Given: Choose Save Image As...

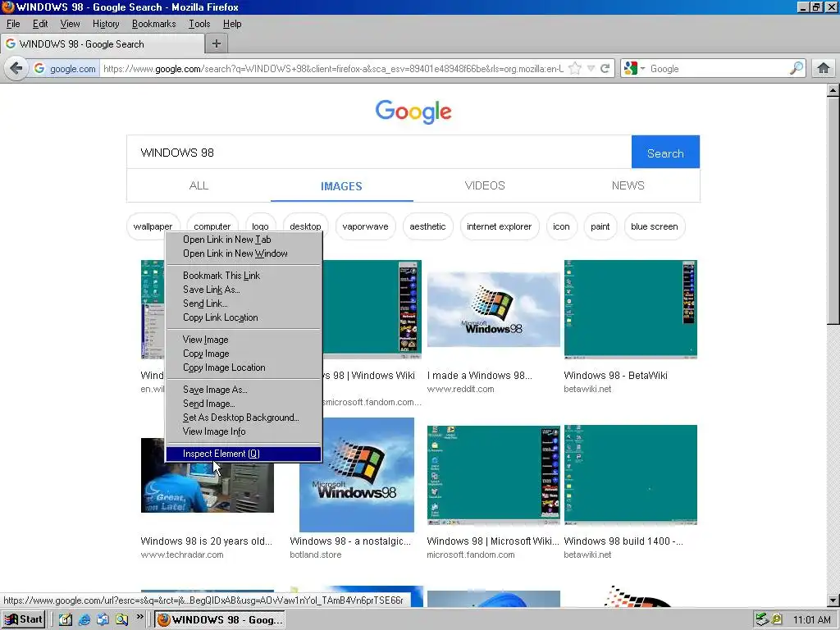Looking at the screenshot, I should point(243,390).
